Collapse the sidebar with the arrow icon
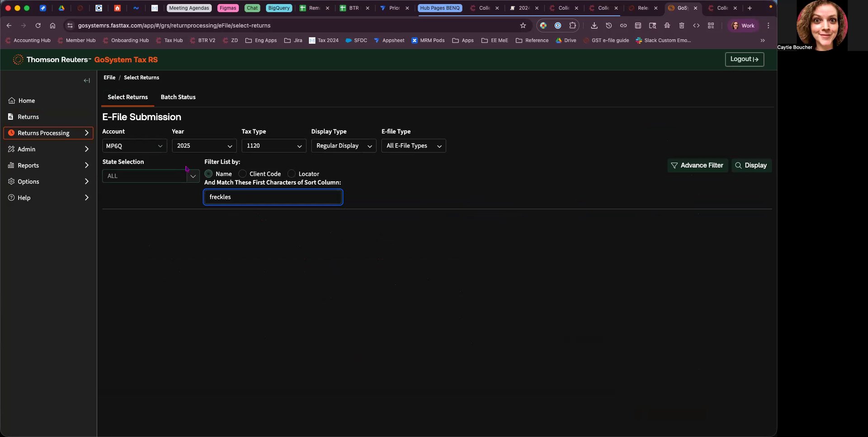Image resolution: width=868 pixels, height=437 pixels. click(x=87, y=80)
